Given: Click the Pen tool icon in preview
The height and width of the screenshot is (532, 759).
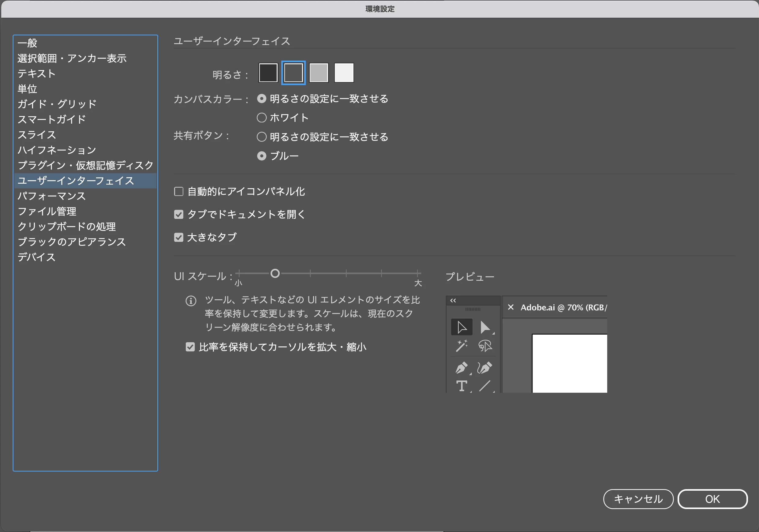Looking at the screenshot, I should (462, 368).
